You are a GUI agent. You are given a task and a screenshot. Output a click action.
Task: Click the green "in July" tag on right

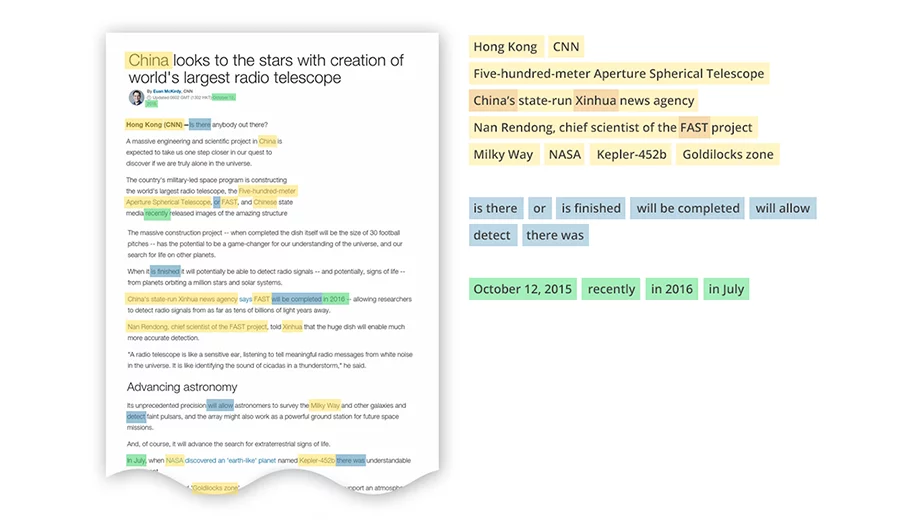coord(726,289)
